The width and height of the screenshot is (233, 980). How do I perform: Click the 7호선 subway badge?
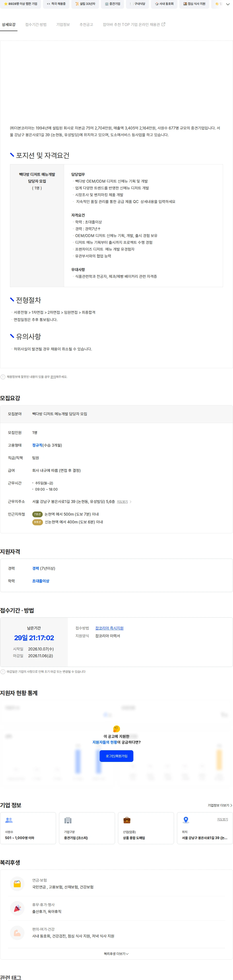pos(37,514)
